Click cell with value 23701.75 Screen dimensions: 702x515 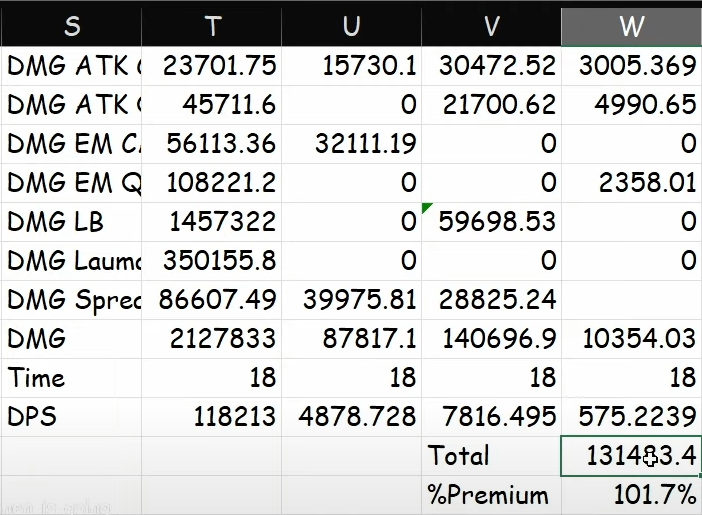point(211,66)
